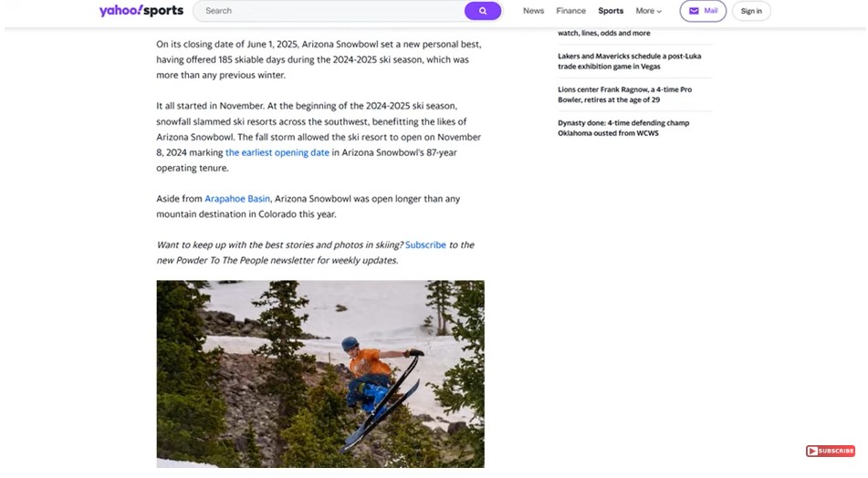
Task: Click the newsletter Subscribe link
Action: (x=425, y=244)
